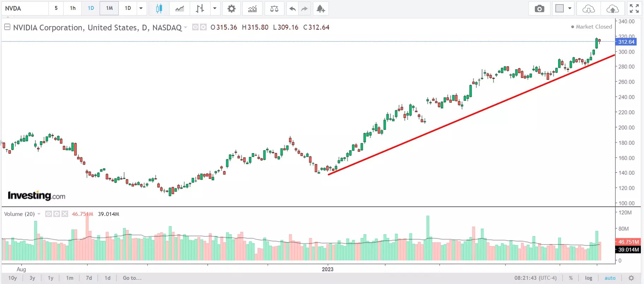This screenshot has height=284, width=644.
Task: Click the 312.64 current price label
Action: click(x=626, y=42)
